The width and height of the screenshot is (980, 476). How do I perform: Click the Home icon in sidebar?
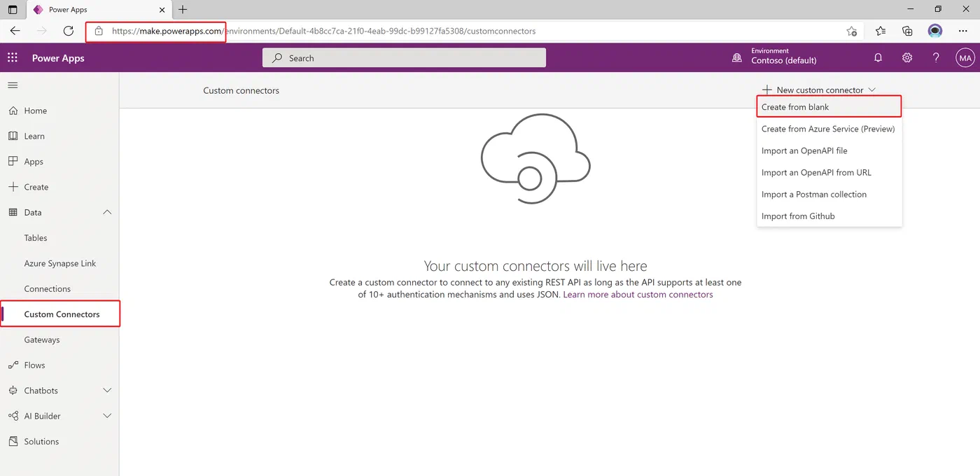(13, 111)
